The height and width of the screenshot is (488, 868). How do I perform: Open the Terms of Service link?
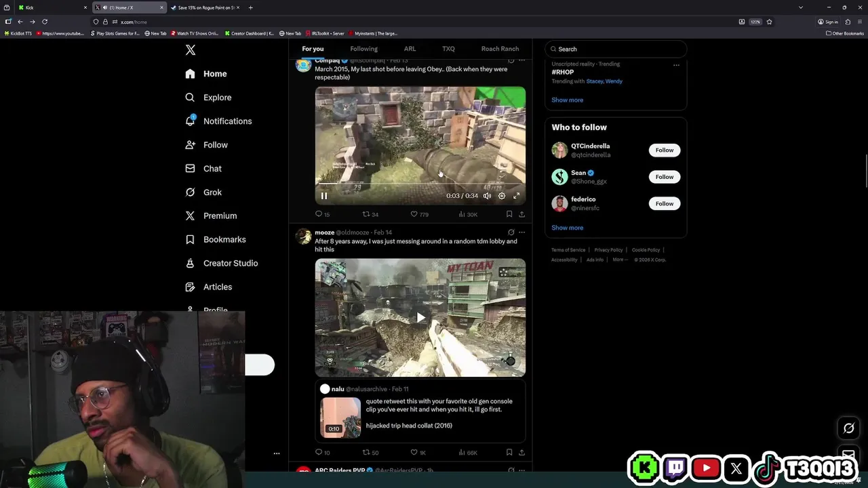[568, 250]
